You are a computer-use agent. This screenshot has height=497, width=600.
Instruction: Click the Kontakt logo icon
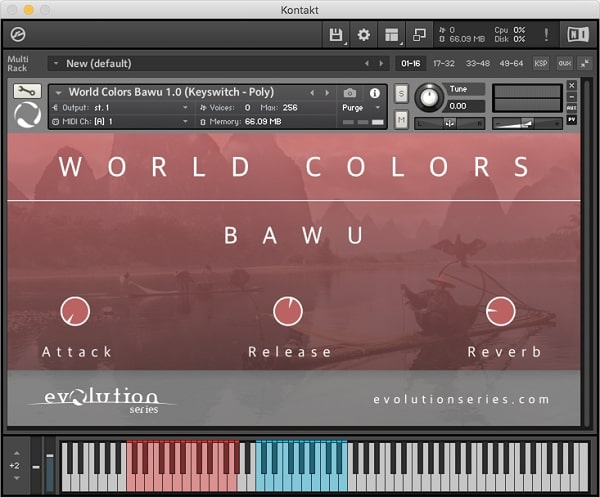click(x=17, y=35)
